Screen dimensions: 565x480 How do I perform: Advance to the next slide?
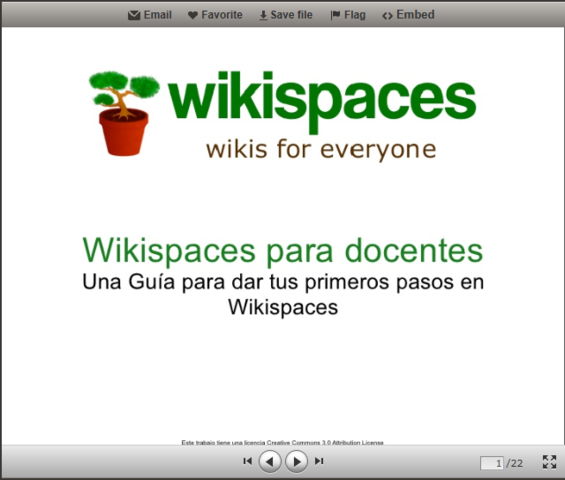point(296,461)
